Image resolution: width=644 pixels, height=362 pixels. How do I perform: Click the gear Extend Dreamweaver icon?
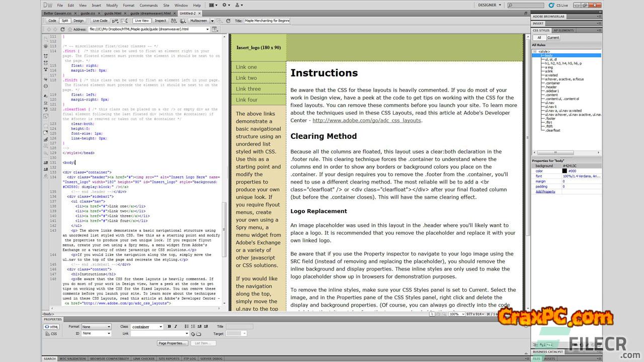(x=225, y=5)
